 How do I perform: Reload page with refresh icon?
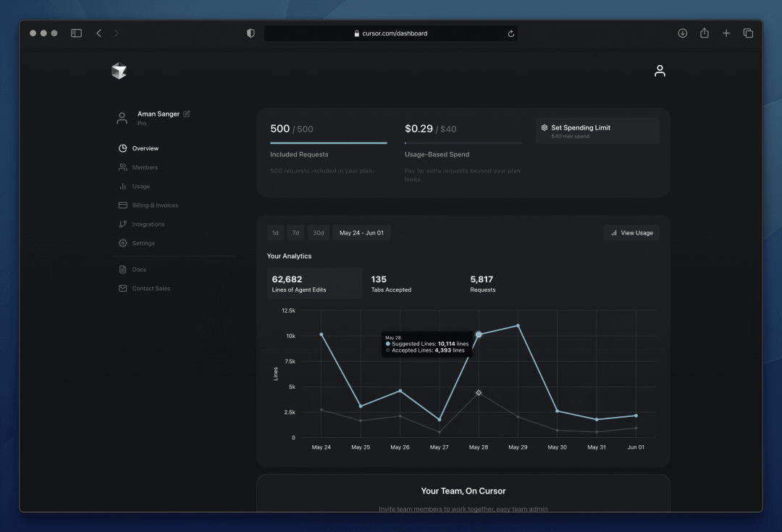tap(510, 33)
